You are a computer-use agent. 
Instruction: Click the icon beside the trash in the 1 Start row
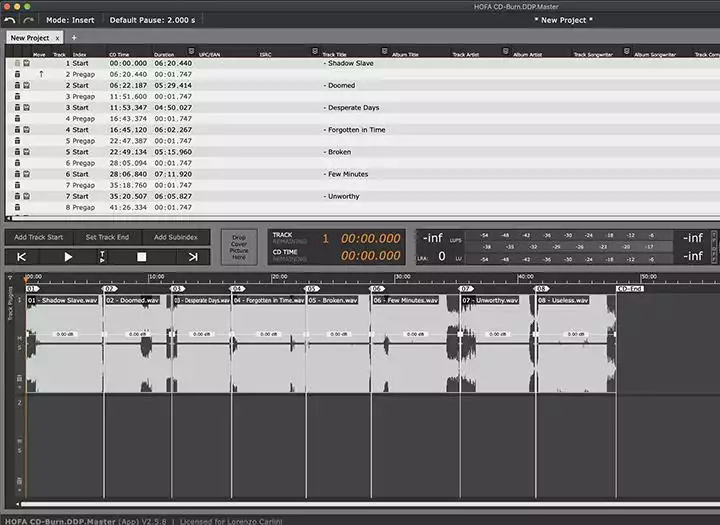coord(27,63)
